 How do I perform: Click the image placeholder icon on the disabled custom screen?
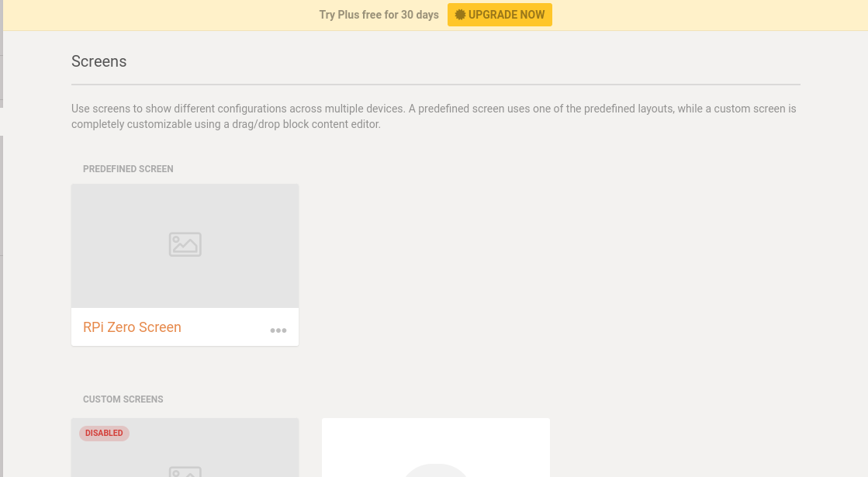(185, 472)
